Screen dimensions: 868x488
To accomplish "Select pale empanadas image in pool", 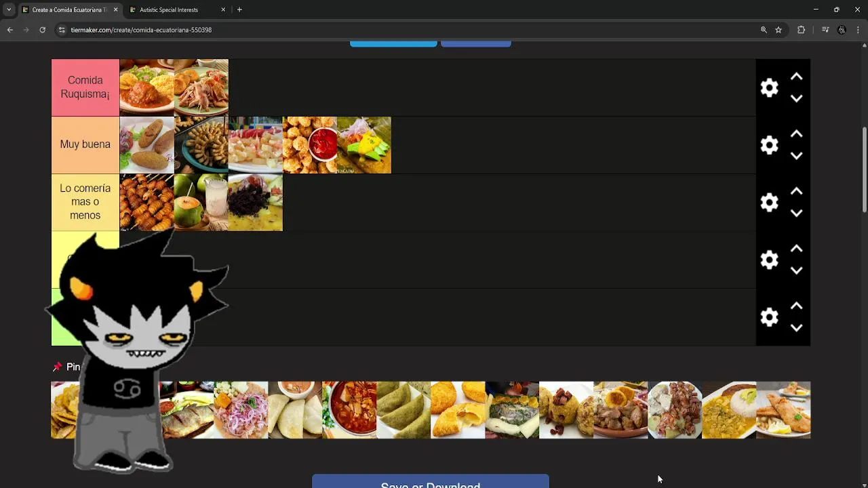I will click(x=295, y=410).
